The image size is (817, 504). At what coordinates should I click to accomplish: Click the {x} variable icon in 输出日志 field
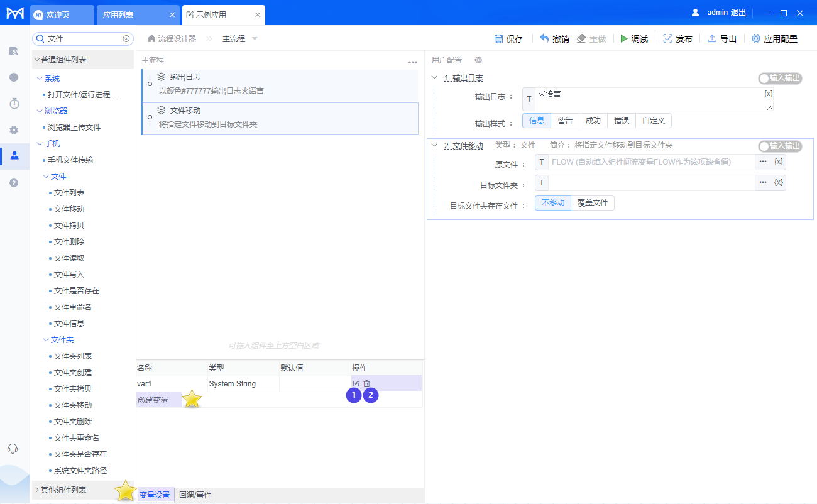(768, 94)
